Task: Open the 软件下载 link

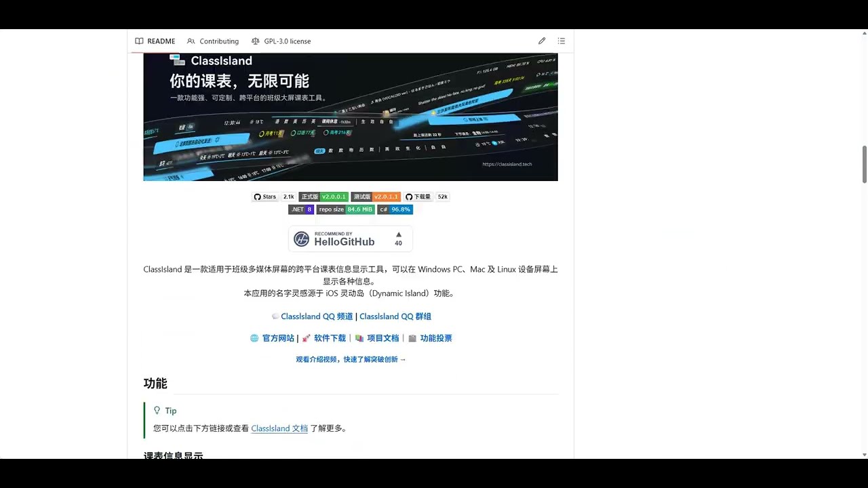Action: point(330,338)
